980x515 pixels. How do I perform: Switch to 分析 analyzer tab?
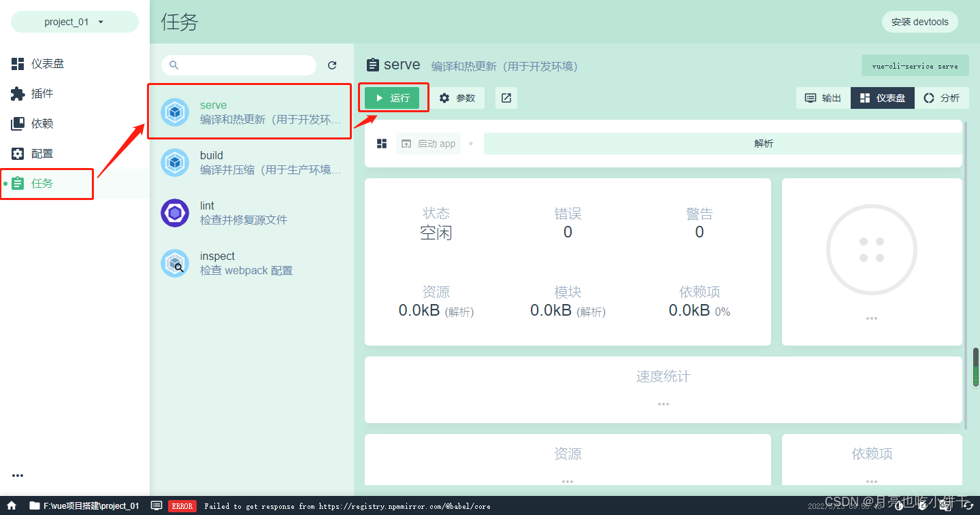[x=942, y=98]
